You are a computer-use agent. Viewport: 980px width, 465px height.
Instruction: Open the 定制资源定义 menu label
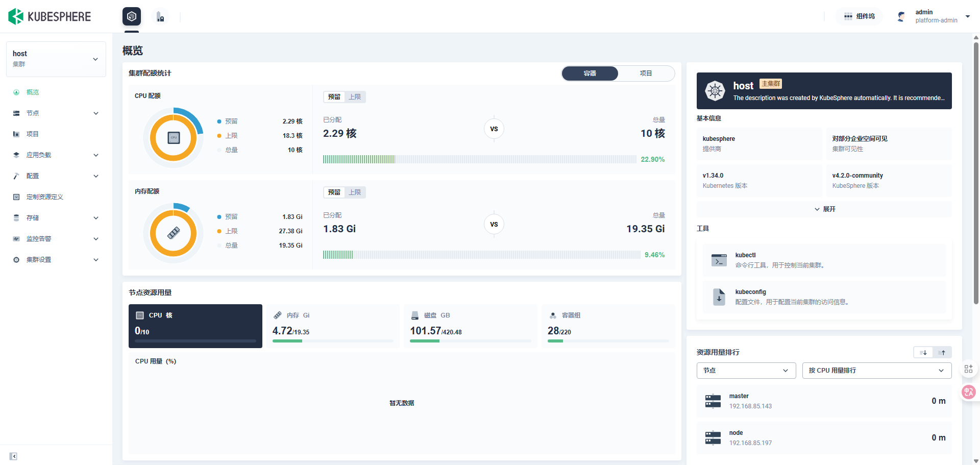point(45,197)
